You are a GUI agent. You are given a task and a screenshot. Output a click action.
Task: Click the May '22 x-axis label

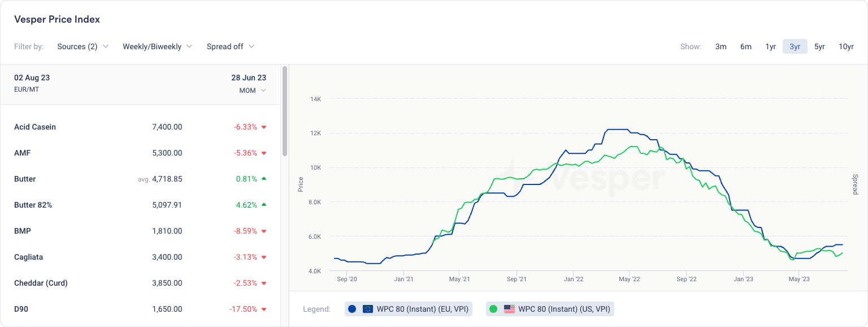point(629,279)
